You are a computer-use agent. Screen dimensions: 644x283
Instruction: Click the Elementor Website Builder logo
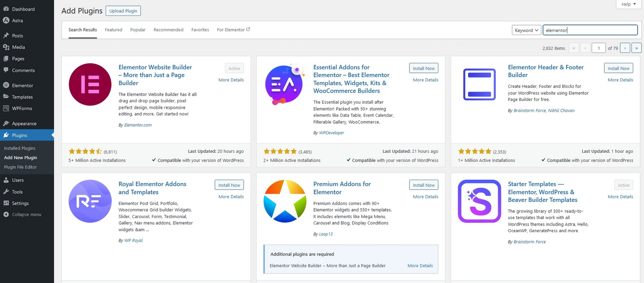90,84
